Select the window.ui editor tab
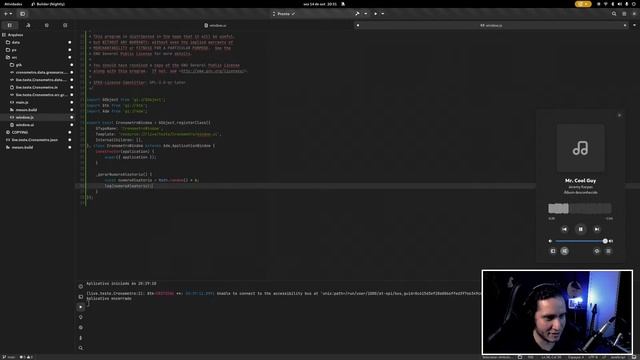 (215, 25)
